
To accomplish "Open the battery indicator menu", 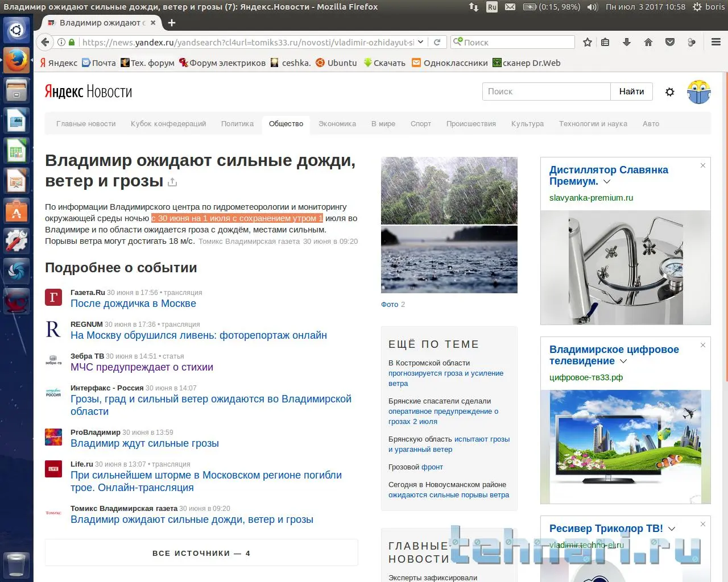I will click(x=552, y=7).
